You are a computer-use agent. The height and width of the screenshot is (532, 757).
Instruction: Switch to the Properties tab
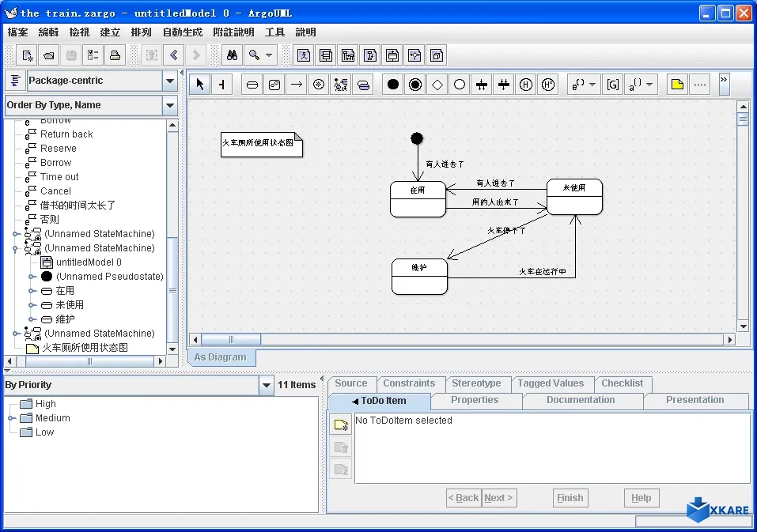tap(475, 400)
